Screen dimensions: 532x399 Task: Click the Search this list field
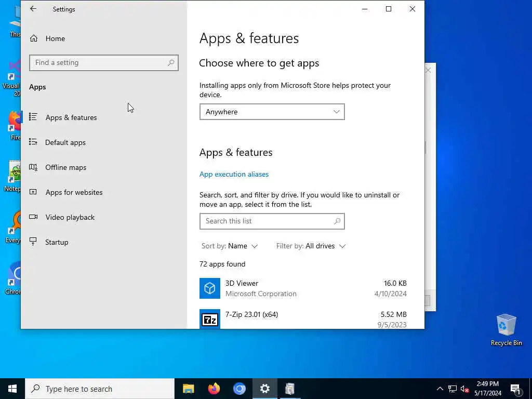pos(272,221)
